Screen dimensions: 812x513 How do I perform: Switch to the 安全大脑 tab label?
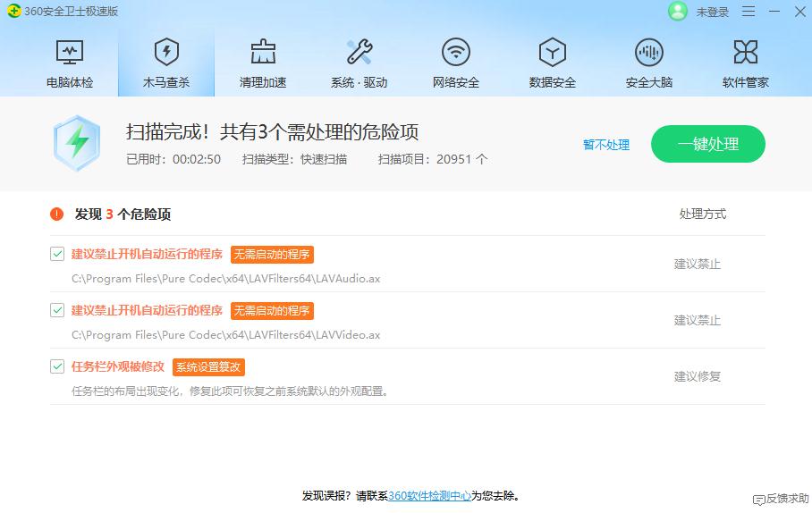pos(649,82)
